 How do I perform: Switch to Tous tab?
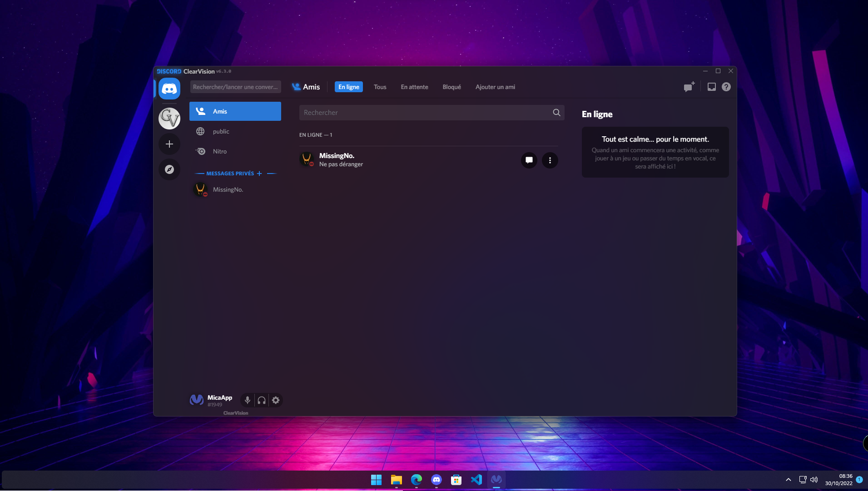(x=380, y=87)
